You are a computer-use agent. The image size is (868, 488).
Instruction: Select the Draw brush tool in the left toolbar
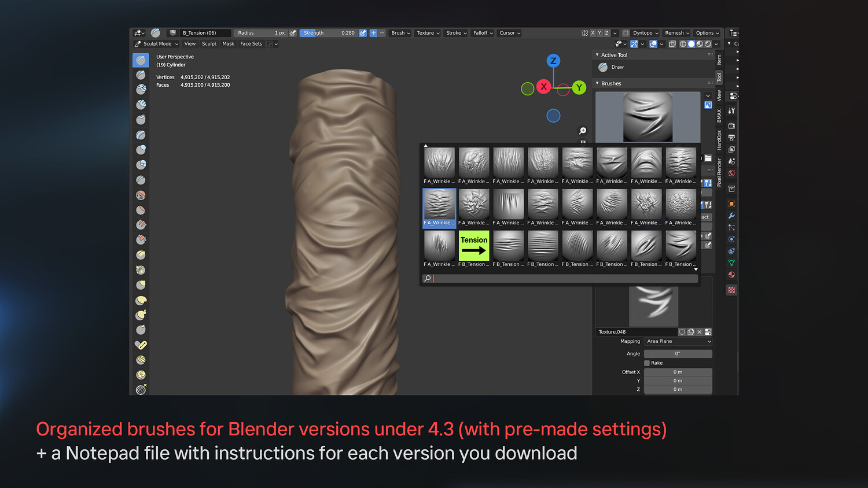click(141, 60)
